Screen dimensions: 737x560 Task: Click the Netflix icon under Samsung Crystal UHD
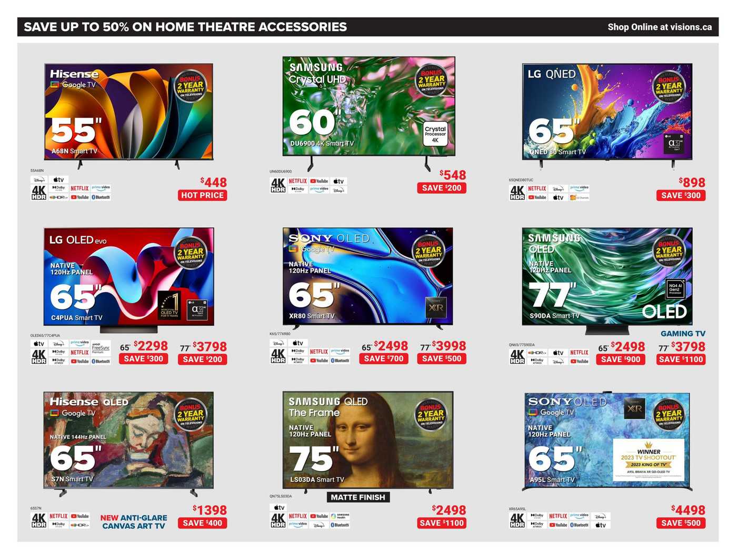297,181
